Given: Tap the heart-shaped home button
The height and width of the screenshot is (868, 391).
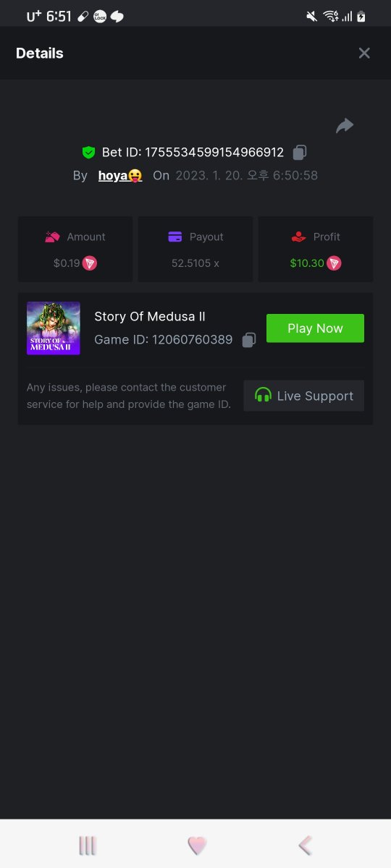Looking at the screenshot, I should [197, 845].
